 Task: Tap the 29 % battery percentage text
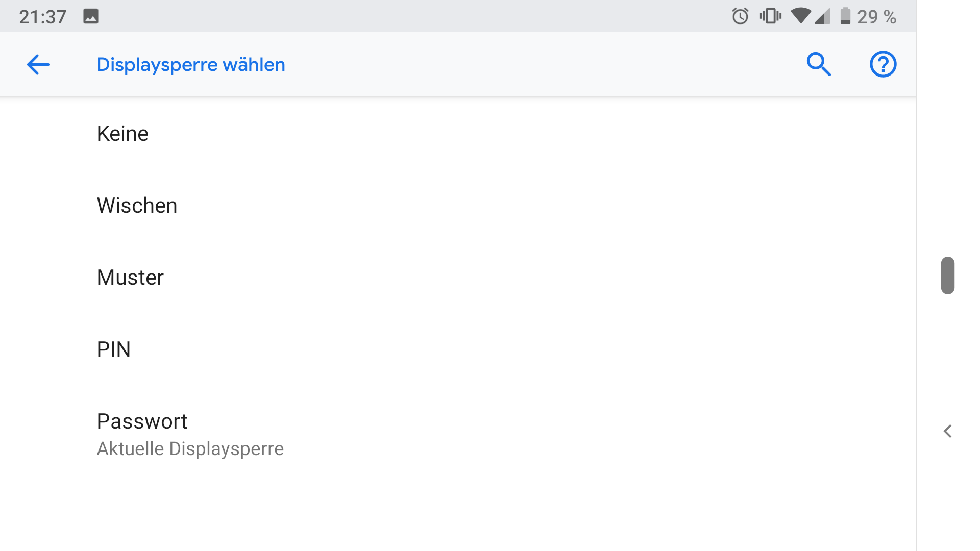(876, 17)
